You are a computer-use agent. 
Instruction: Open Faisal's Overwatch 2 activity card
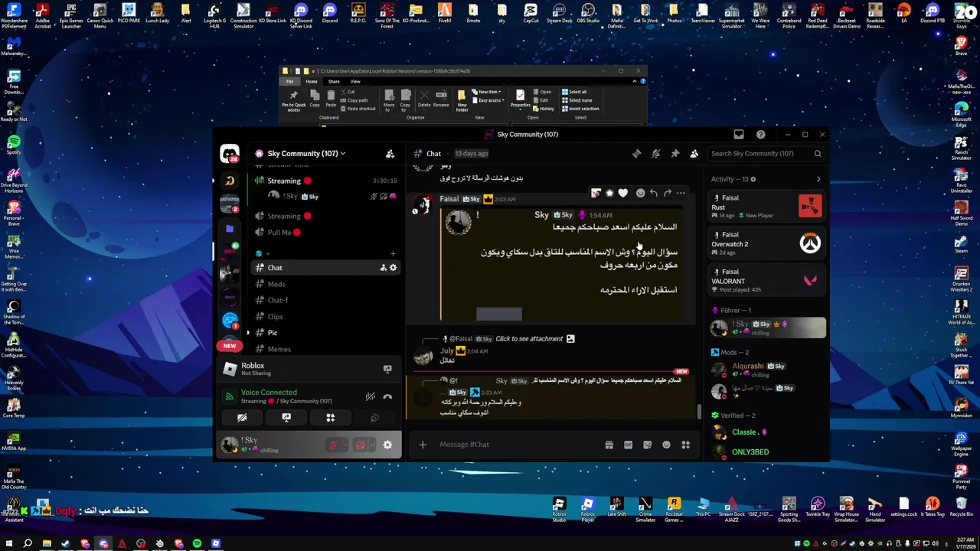[x=767, y=243]
